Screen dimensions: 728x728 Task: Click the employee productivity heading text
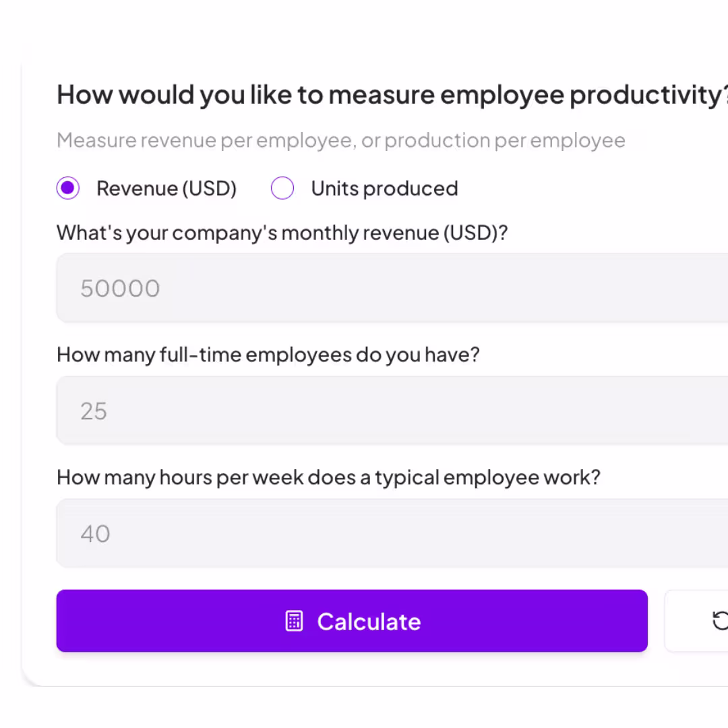[392, 95]
